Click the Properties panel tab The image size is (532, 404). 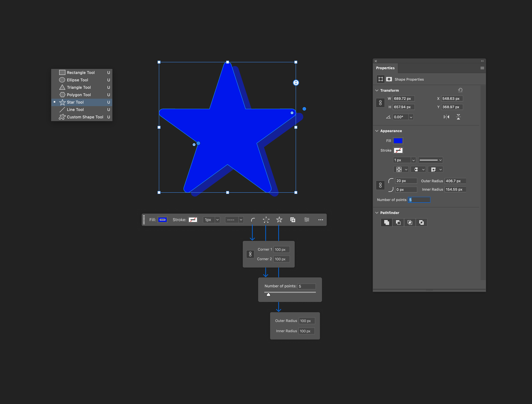(x=385, y=68)
